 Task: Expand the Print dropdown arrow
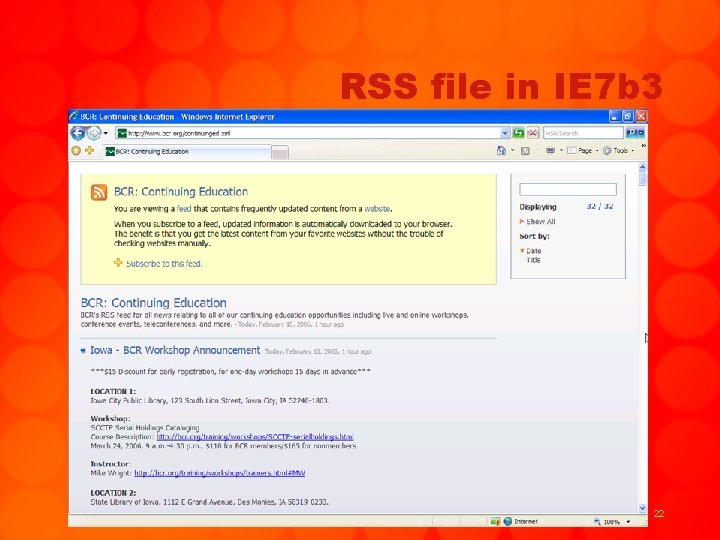click(x=561, y=151)
